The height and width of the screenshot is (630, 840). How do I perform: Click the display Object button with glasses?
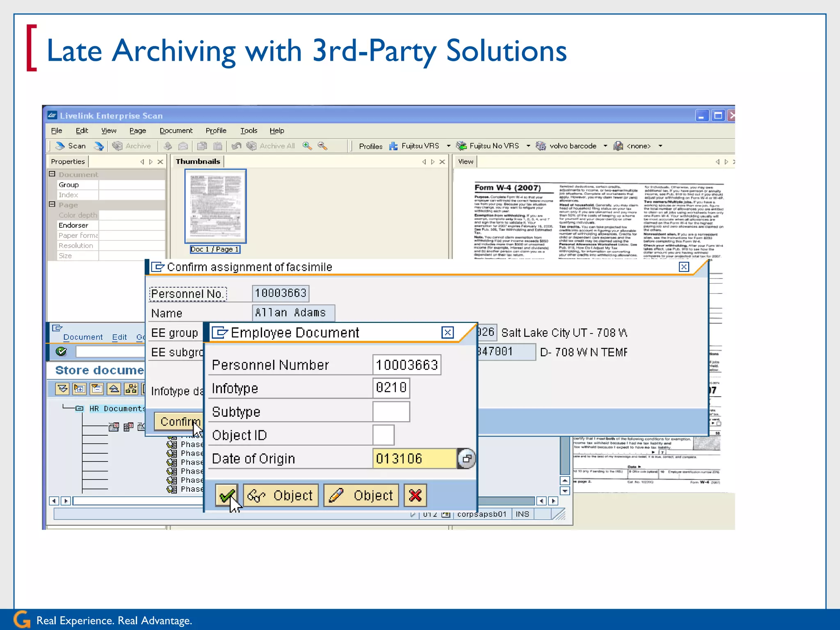coord(281,495)
